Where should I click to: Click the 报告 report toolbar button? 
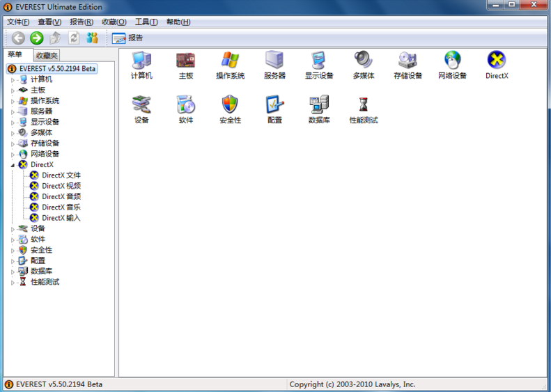pyautogui.click(x=127, y=38)
